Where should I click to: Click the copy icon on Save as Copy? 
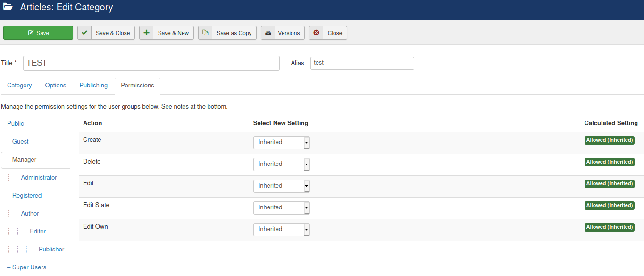point(205,33)
